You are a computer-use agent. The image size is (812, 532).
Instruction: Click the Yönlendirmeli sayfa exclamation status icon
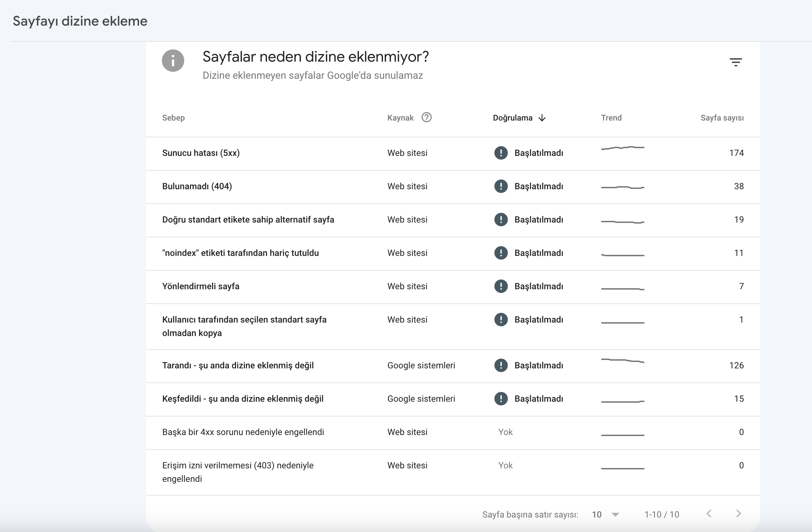pyautogui.click(x=501, y=286)
